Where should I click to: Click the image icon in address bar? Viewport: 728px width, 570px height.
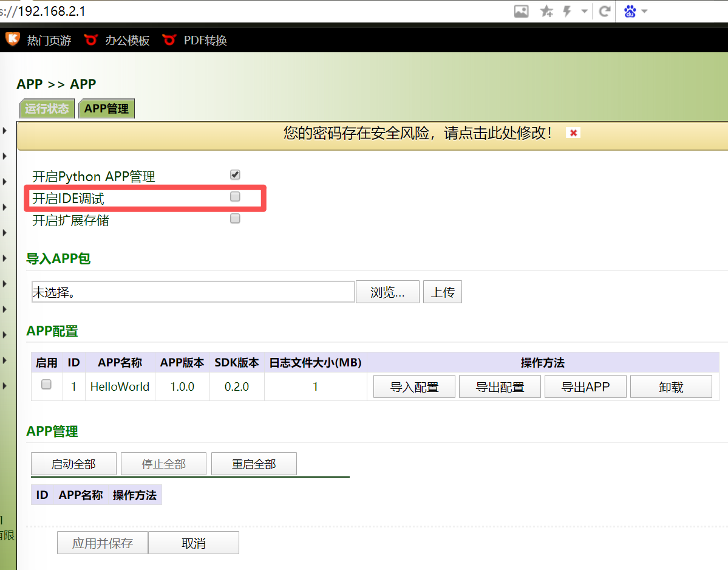(x=521, y=11)
